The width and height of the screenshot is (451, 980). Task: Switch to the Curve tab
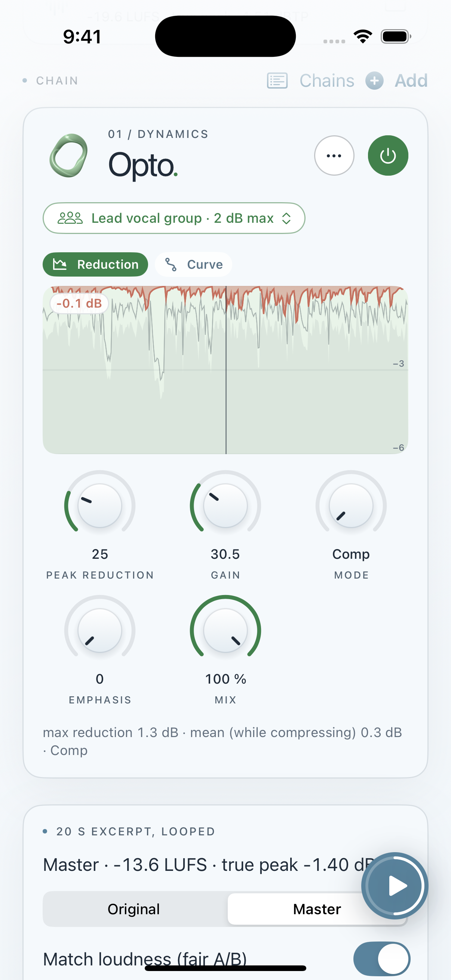click(x=193, y=264)
